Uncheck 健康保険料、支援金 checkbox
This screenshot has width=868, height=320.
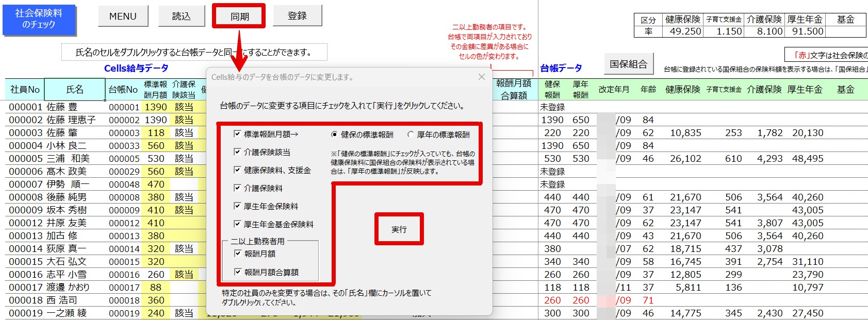pyautogui.click(x=237, y=170)
